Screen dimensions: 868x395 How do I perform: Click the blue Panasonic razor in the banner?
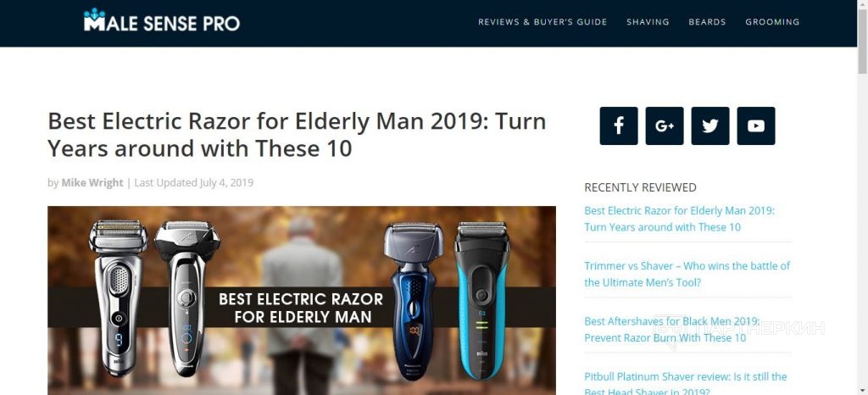pos(414,300)
